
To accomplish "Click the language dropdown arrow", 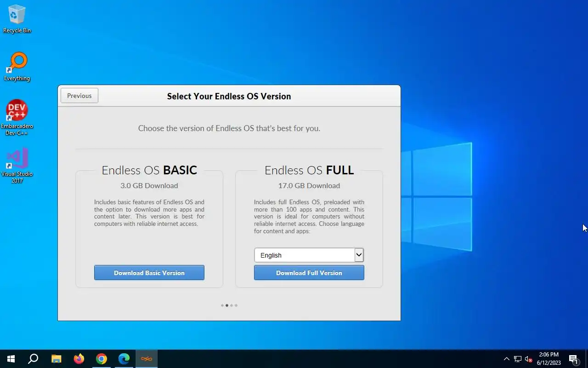I will pos(359,255).
